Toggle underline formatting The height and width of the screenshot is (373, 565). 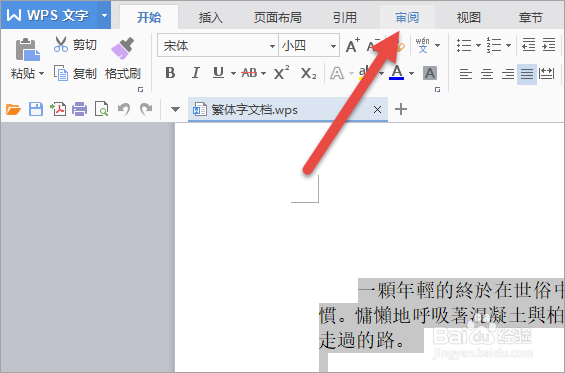218,73
